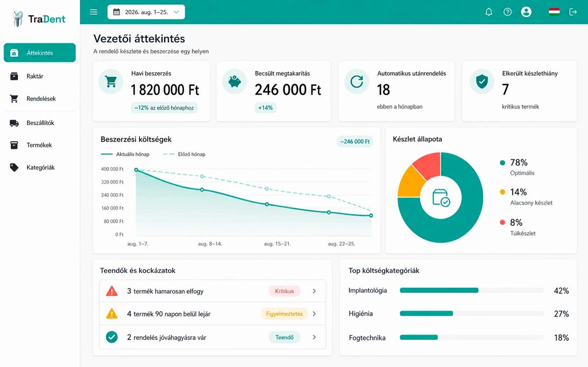Select the Áttekintés sidebar item
Screen dimensions: 588x367
coord(40,53)
